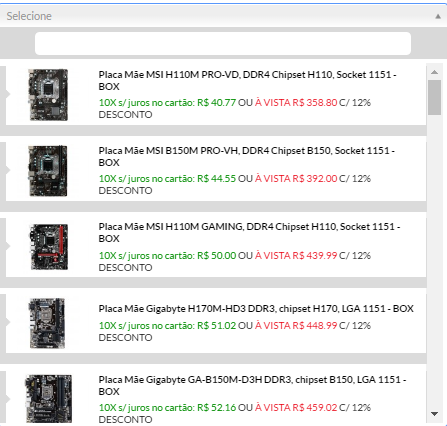Viewport: 447px width, 426px height.
Task: Click the scrollbar down arrow
Action: click(434, 414)
